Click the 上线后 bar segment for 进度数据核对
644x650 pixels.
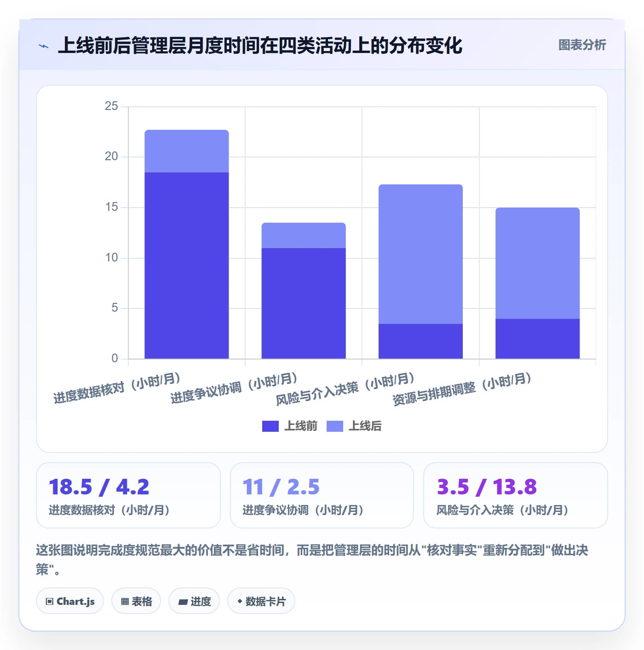pyautogui.click(x=187, y=151)
